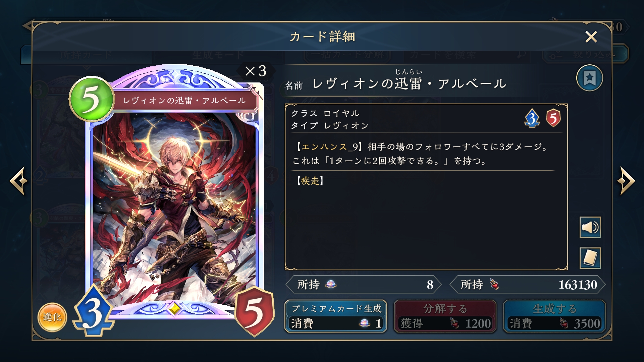
Task: Click the プレミアムカード生成 button
Action: [336, 316]
